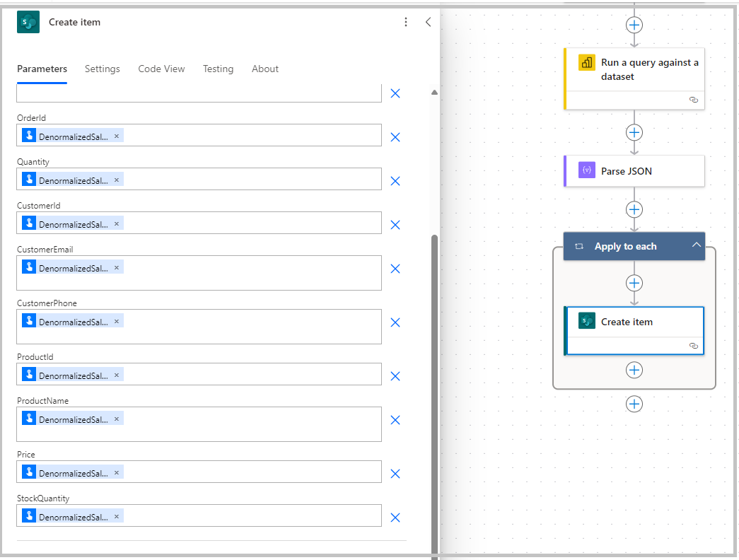Add an action below Create item in loop
739x560 pixels.
pyautogui.click(x=634, y=370)
